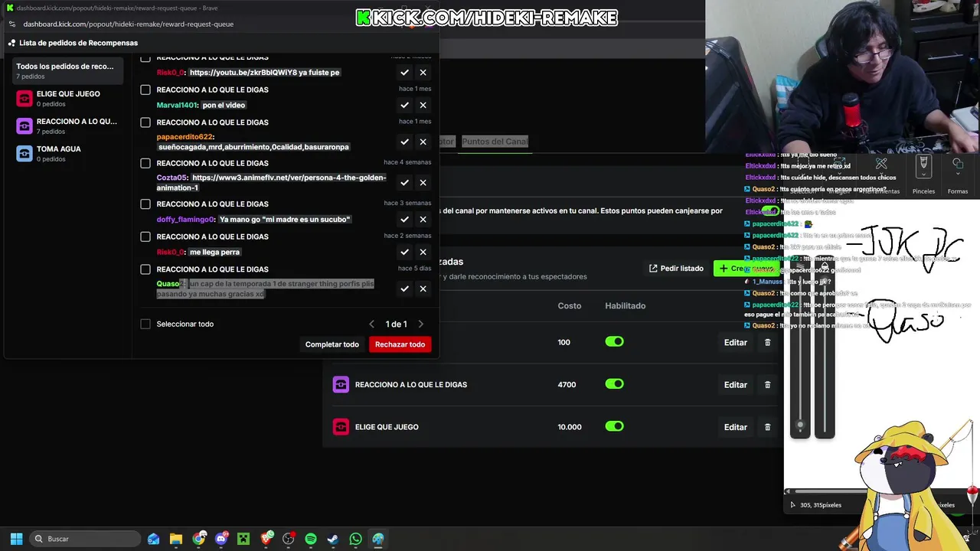Approve Quaso's Stranger Things request
Screen dimensions: 980x551
click(404, 289)
